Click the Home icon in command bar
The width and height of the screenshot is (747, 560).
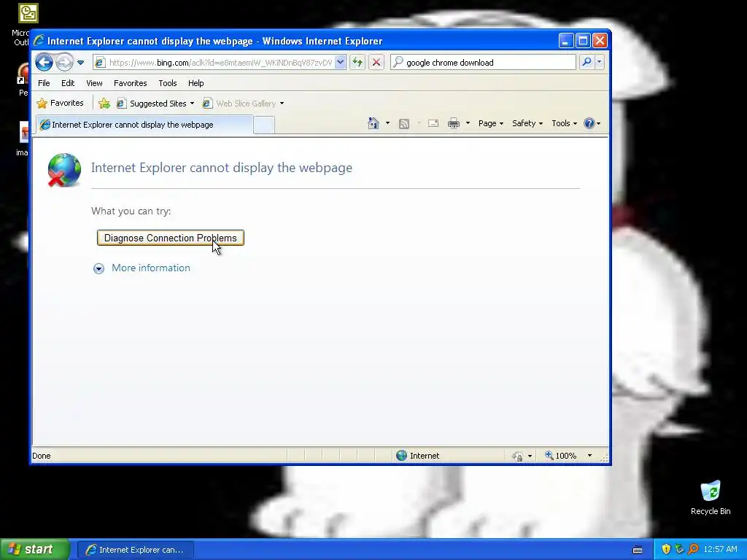(x=373, y=123)
